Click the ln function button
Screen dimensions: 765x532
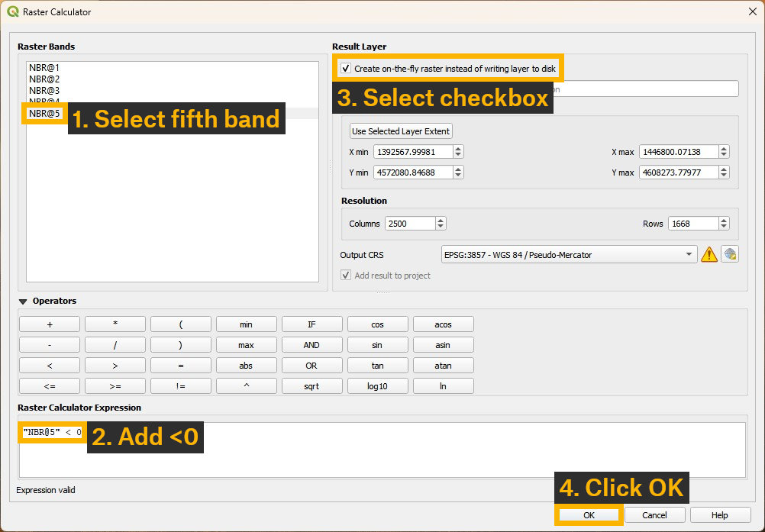[x=443, y=385]
